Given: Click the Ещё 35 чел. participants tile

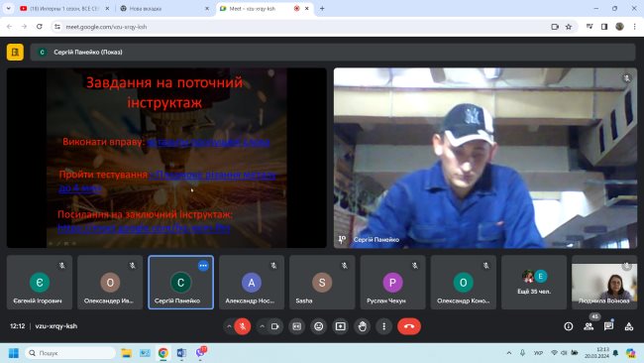Looking at the screenshot, I should tap(534, 282).
